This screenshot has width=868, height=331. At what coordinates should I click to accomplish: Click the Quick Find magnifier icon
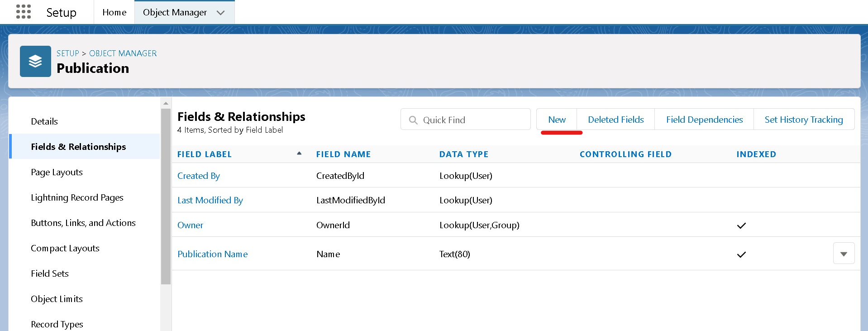(x=413, y=120)
